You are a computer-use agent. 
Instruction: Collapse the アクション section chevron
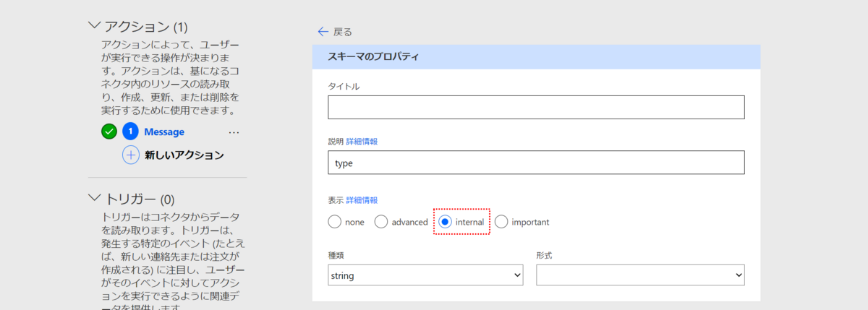pyautogui.click(x=94, y=25)
